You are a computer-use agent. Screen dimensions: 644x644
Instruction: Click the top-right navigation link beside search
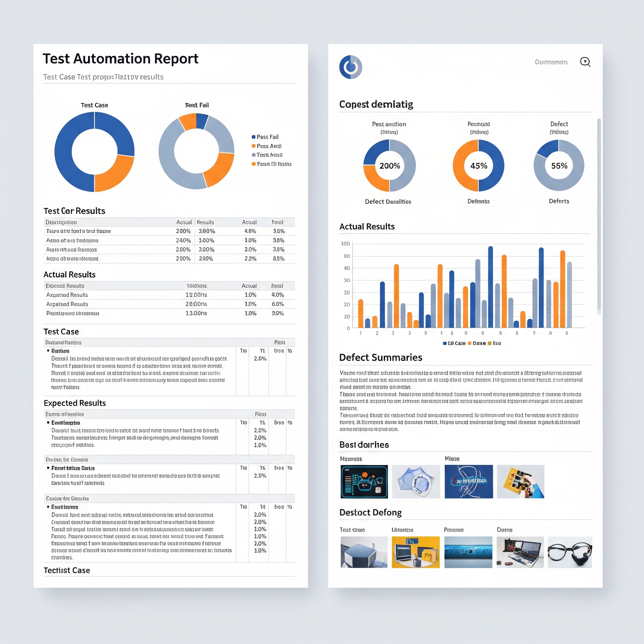tap(551, 62)
